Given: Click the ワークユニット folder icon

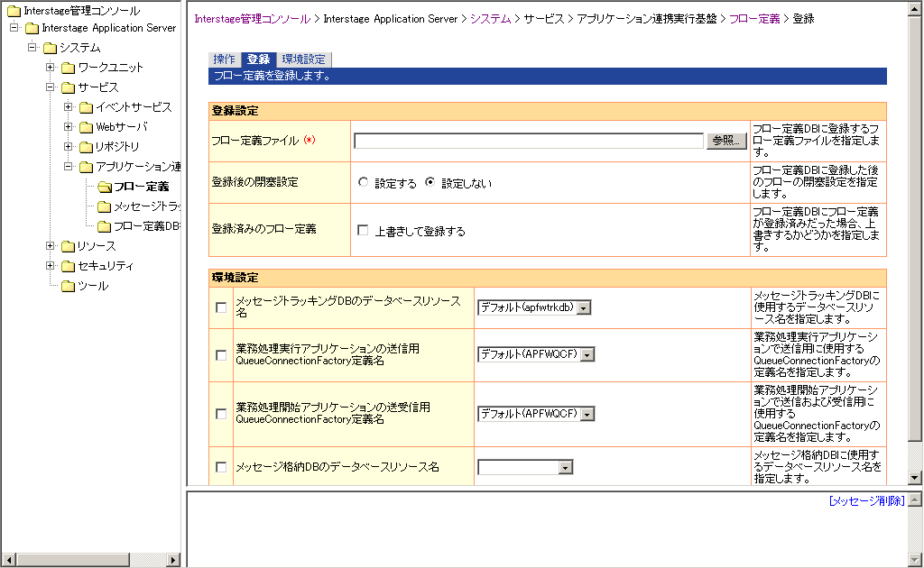Looking at the screenshot, I should (x=69, y=67).
